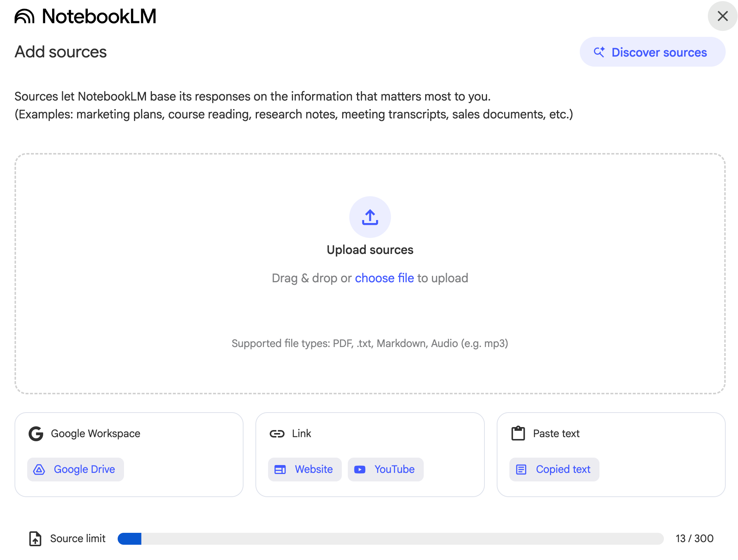Click the YouTube play icon

[x=360, y=470]
